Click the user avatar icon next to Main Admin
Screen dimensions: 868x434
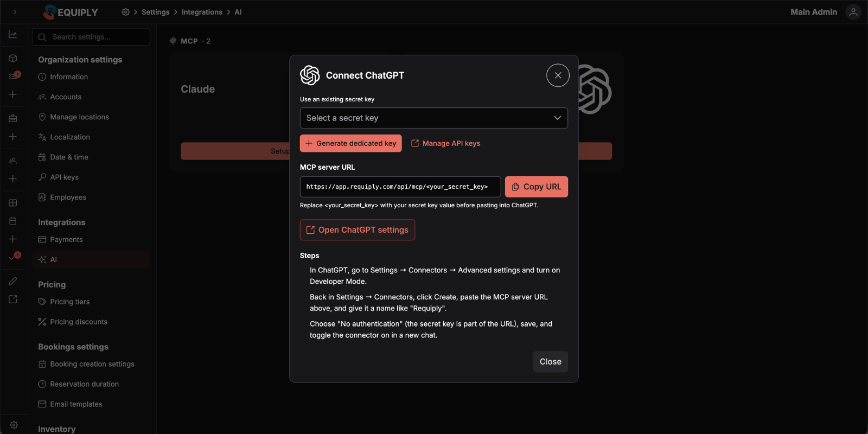coord(853,12)
